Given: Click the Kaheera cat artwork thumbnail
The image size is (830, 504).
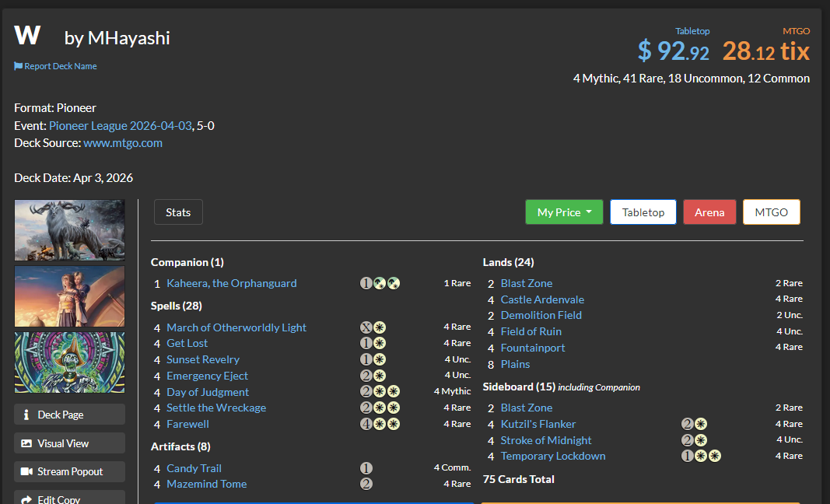Looking at the screenshot, I should tap(70, 229).
